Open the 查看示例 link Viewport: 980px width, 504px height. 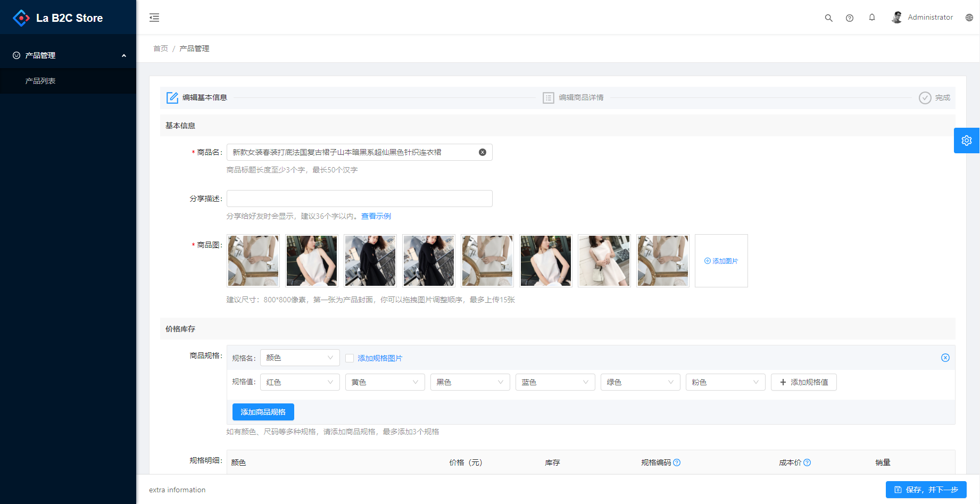pos(376,216)
